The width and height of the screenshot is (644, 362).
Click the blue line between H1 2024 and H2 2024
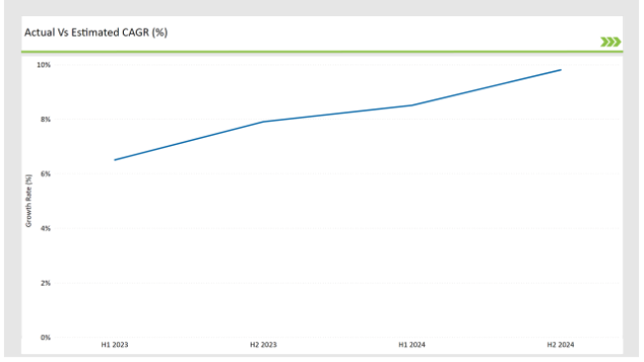click(486, 87)
